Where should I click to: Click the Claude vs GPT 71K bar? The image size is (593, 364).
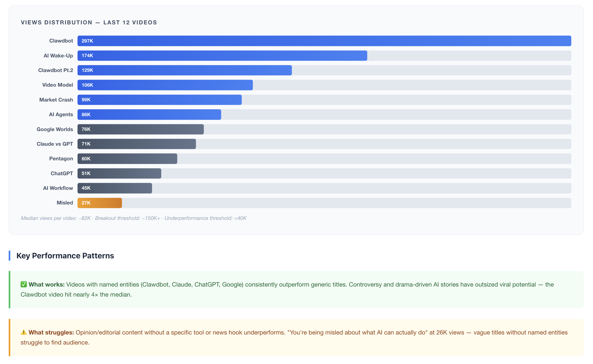137,144
